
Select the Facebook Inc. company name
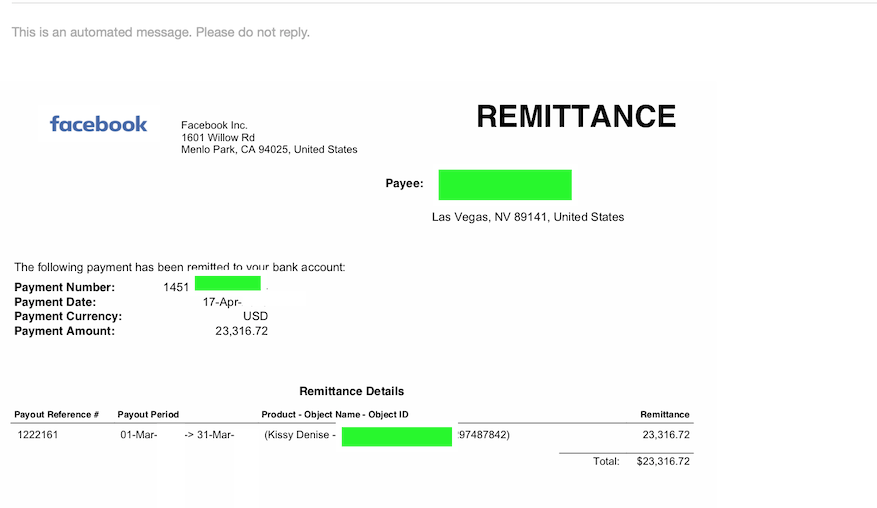point(214,125)
